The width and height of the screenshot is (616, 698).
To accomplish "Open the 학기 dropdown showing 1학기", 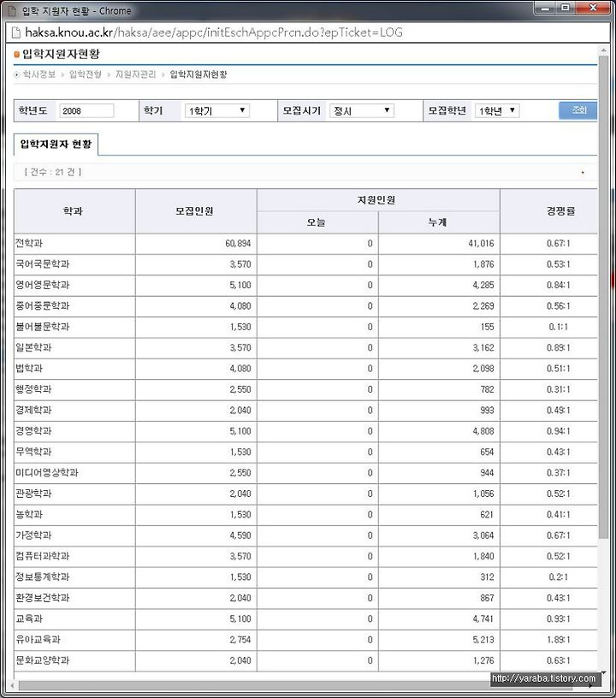I will tap(216, 111).
